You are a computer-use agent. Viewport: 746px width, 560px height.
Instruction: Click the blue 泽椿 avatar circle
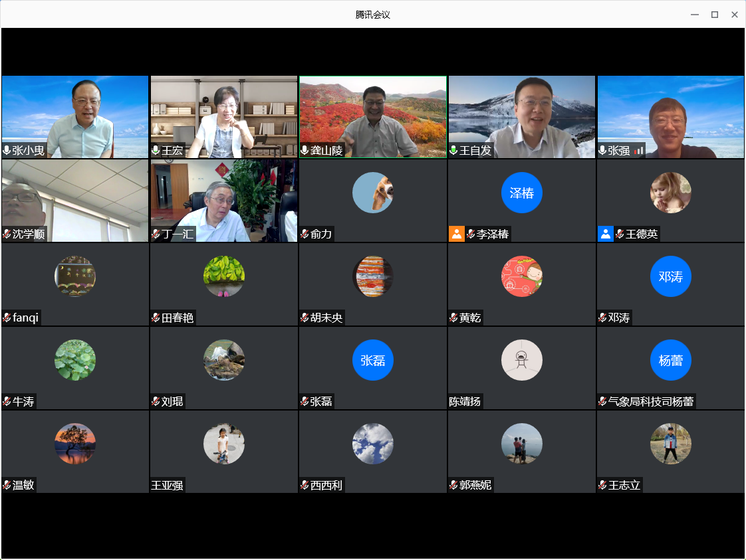pyautogui.click(x=521, y=193)
